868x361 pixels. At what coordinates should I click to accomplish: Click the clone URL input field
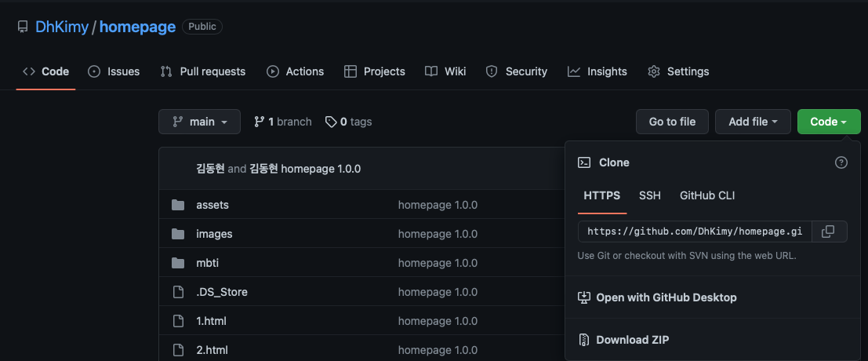(695, 232)
